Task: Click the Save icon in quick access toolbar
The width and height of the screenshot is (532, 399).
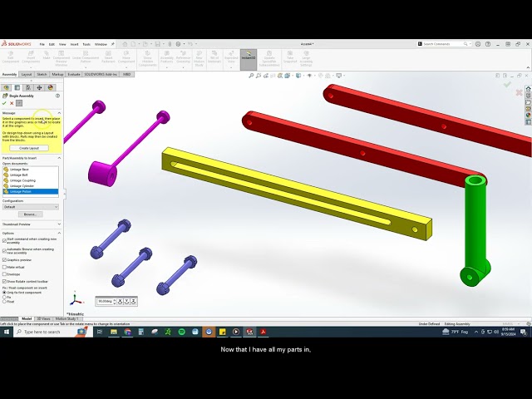Action: point(157,44)
